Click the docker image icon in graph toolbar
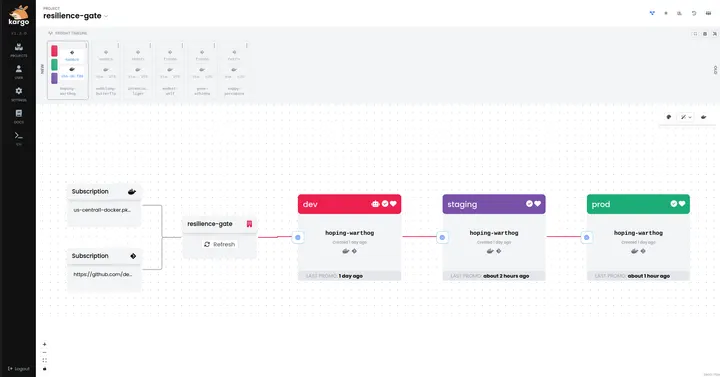The image size is (720, 377). point(703,117)
